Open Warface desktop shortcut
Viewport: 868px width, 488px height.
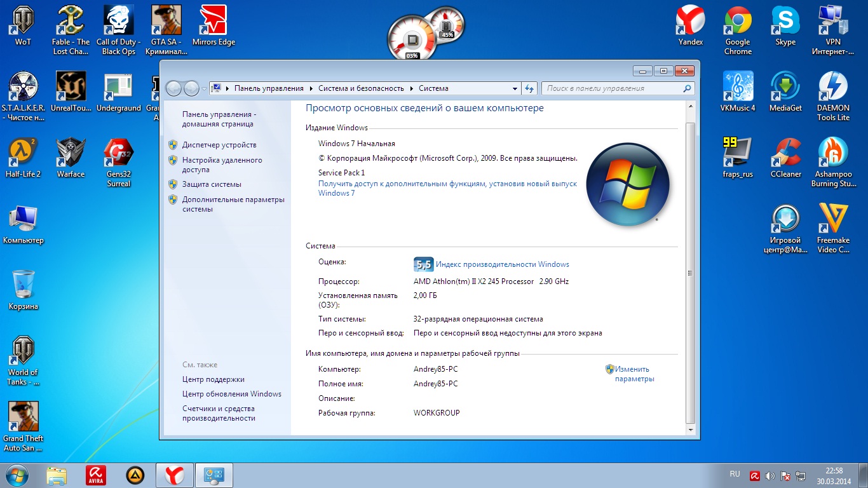coord(71,158)
